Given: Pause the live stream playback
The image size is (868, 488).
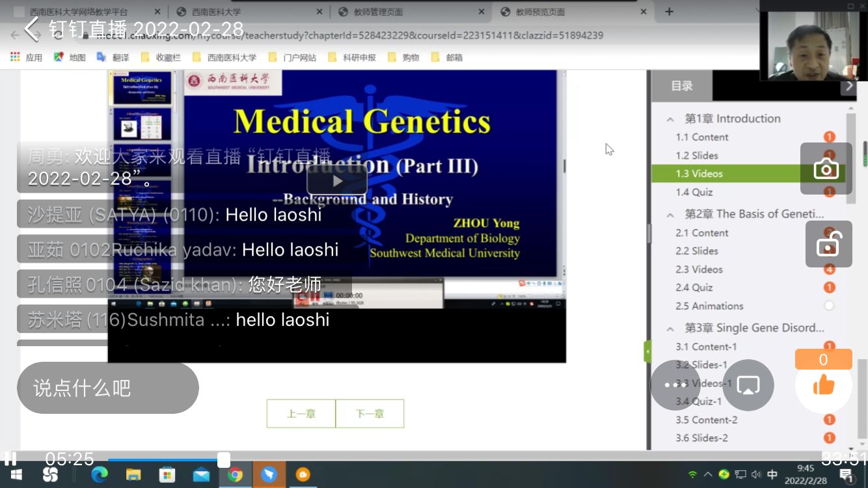Looking at the screenshot, I should tap(10, 459).
